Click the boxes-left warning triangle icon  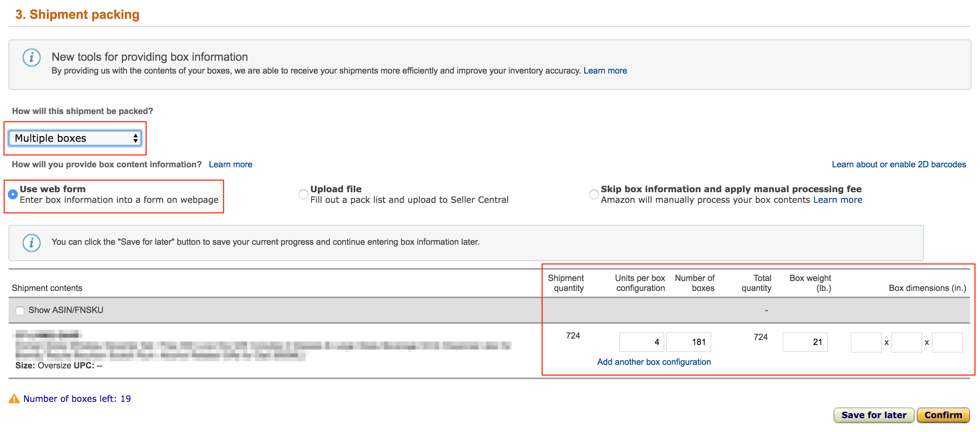14,399
